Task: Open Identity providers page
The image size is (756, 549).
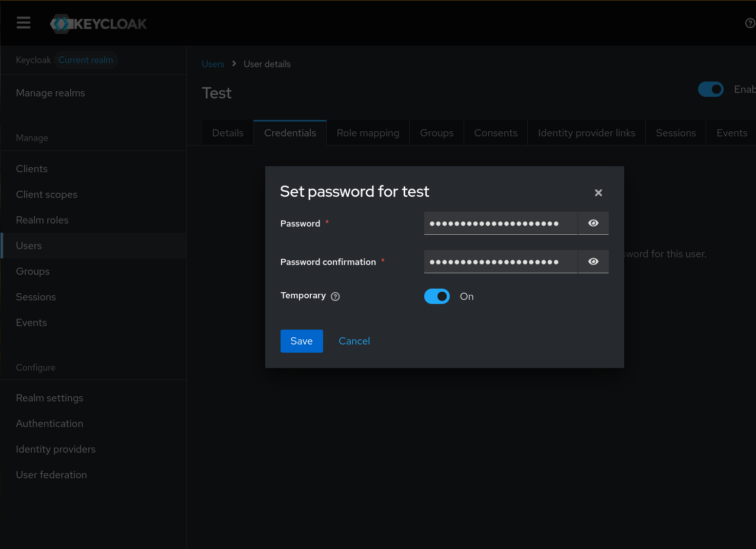Action: tap(93, 449)
